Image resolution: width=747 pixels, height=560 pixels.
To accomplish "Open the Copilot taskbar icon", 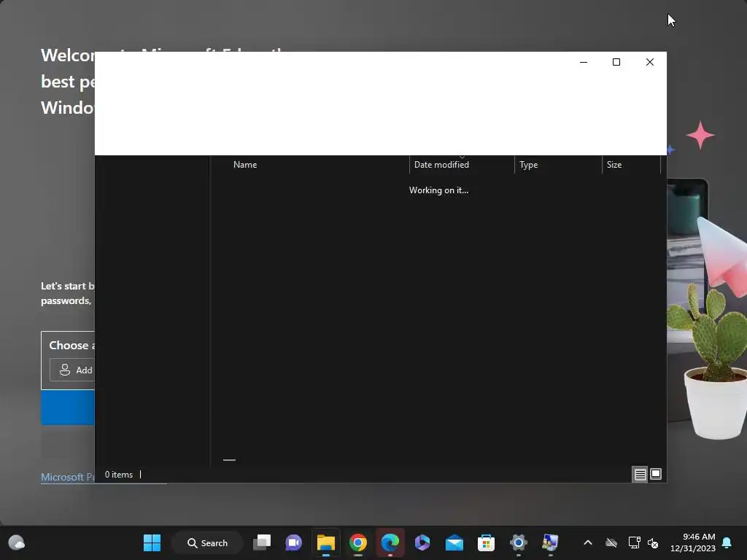I will (422, 542).
